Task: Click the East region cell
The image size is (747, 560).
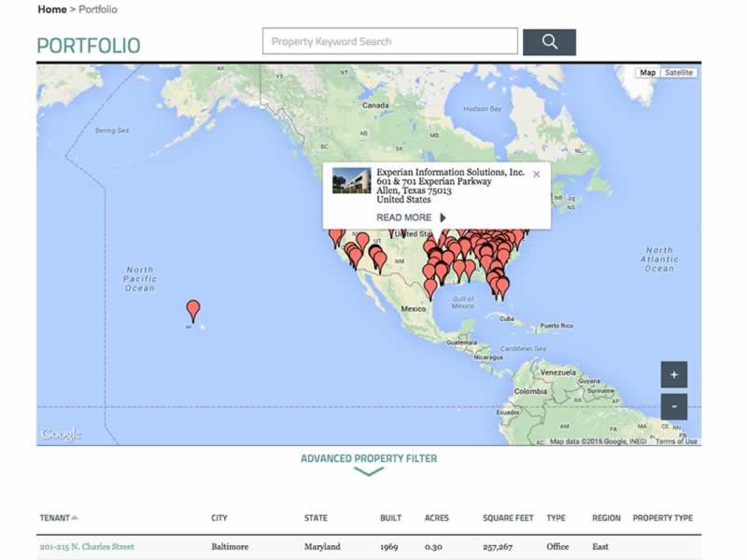Action: coord(600,547)
